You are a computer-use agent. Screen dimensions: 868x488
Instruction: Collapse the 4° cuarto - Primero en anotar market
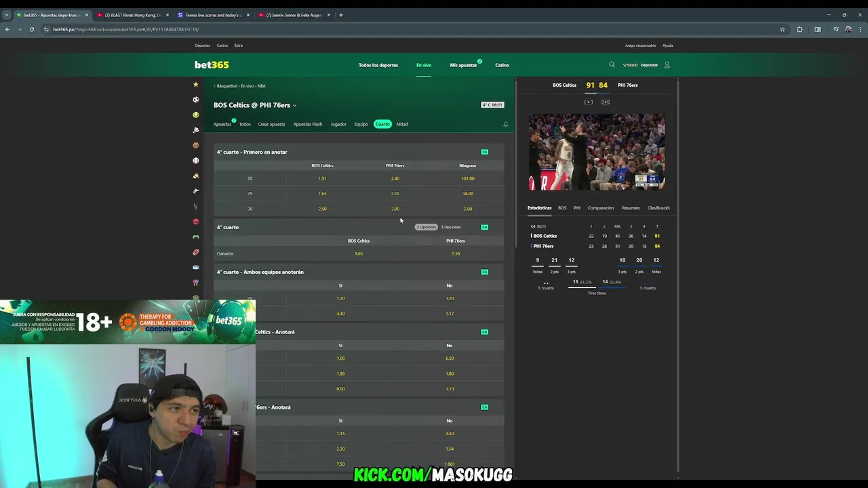[359, 152]
